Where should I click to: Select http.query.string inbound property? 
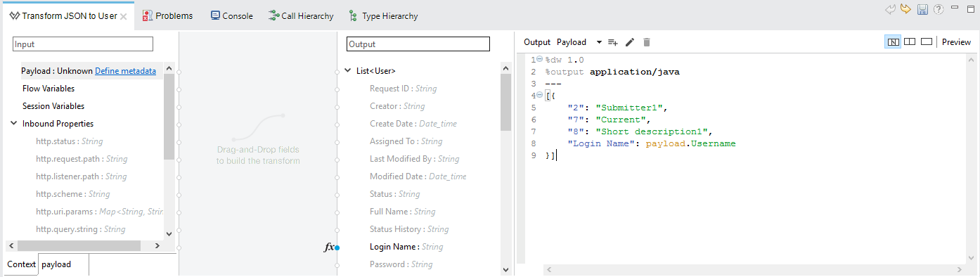(81, 229)
